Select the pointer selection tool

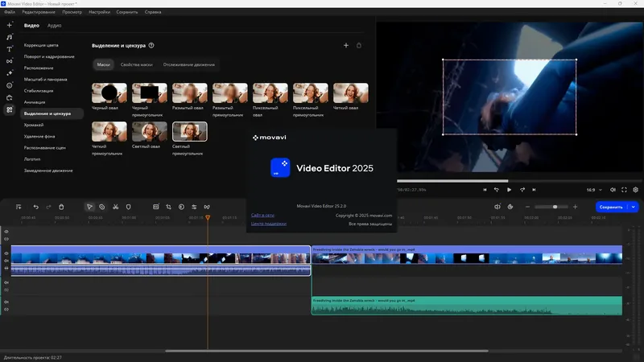coord(89,207)
